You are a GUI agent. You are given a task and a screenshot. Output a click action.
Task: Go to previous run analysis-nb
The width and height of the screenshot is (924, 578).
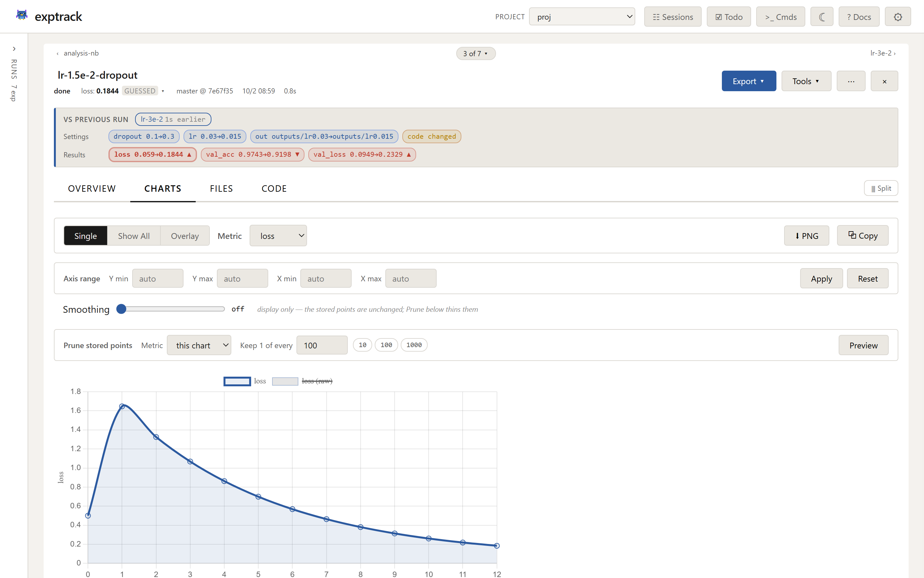(78, 53)
